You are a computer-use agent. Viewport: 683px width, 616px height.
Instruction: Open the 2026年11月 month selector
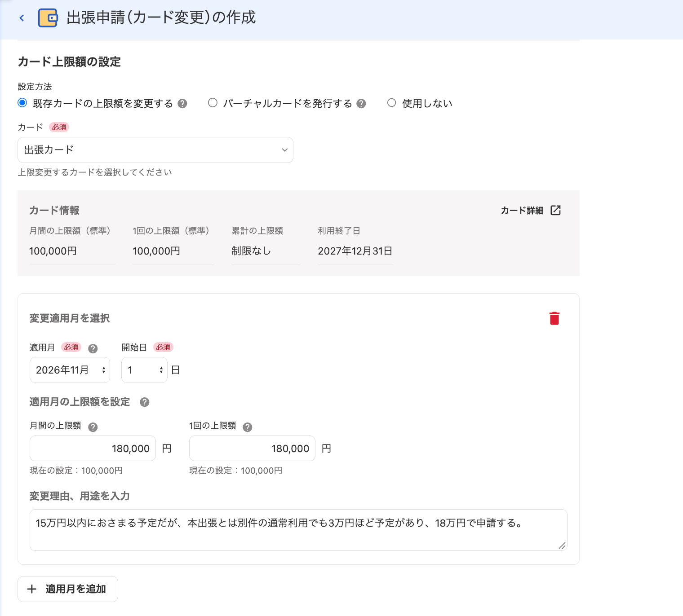pos(70,370)
